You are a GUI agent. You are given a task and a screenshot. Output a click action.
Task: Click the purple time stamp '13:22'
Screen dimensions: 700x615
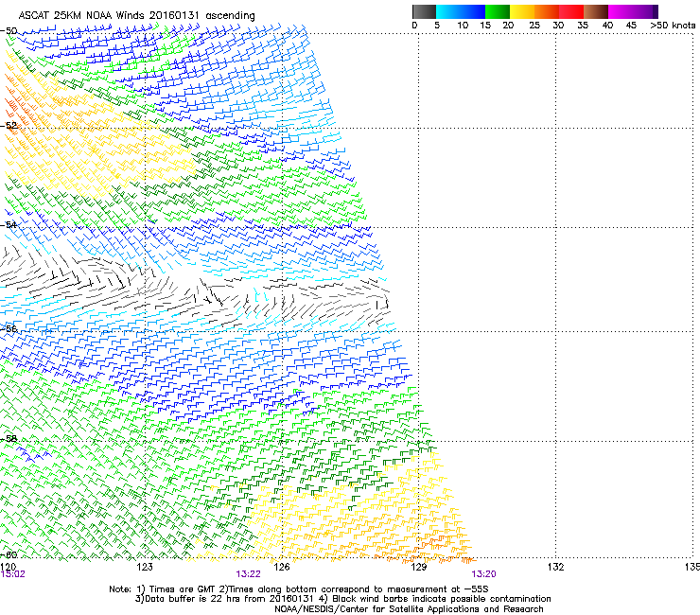point(248,574)
